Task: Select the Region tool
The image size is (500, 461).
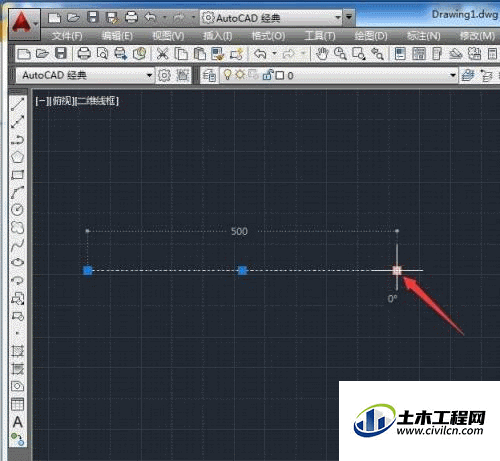Action: pos(17,386)
